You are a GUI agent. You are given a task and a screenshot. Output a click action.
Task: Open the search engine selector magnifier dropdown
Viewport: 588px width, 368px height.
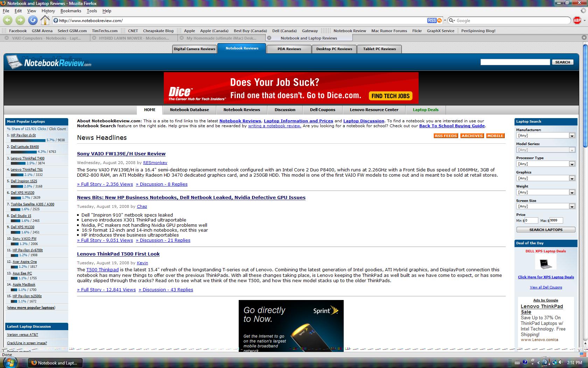click(452, 20)
